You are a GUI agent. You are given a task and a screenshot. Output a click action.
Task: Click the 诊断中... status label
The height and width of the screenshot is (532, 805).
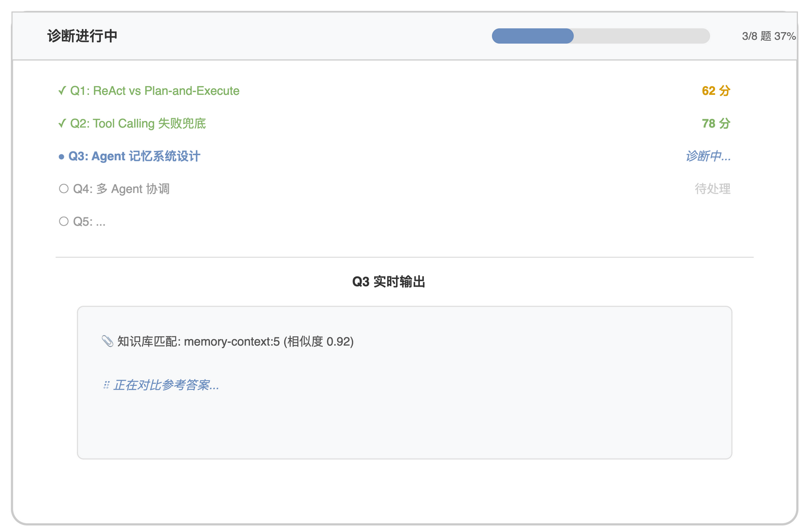(x=708, y=156)
